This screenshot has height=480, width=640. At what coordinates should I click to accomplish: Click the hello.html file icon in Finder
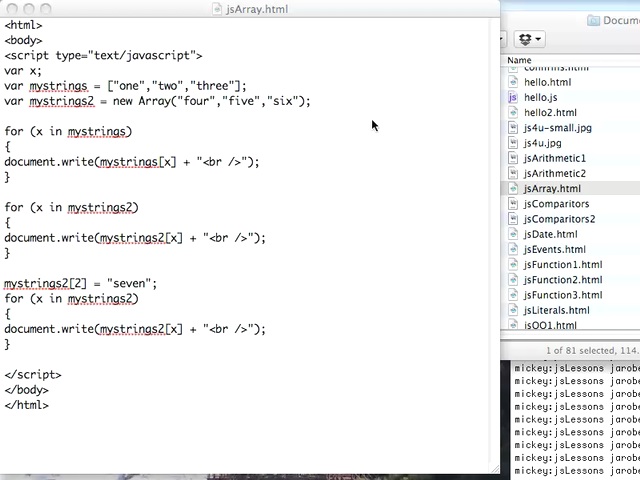coord(513,82)
